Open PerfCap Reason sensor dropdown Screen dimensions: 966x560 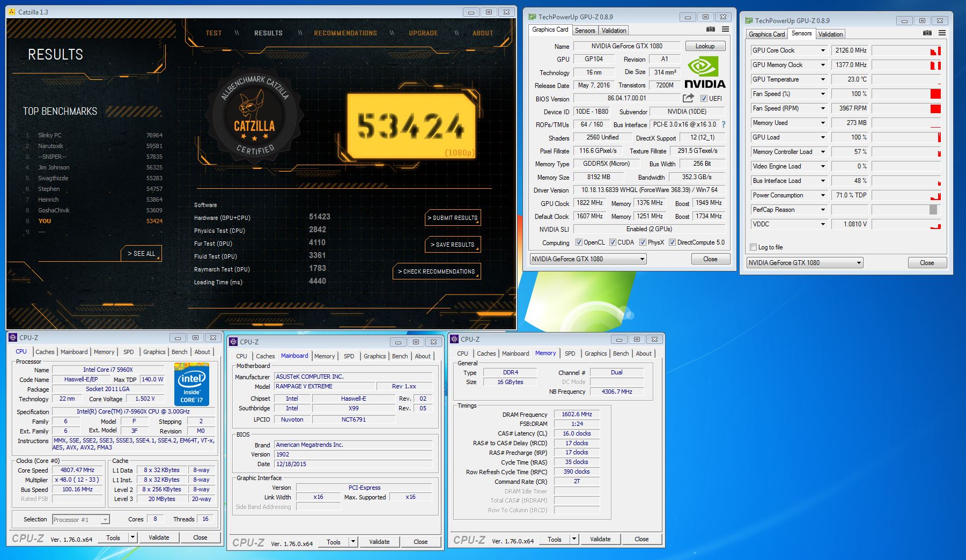823,210
